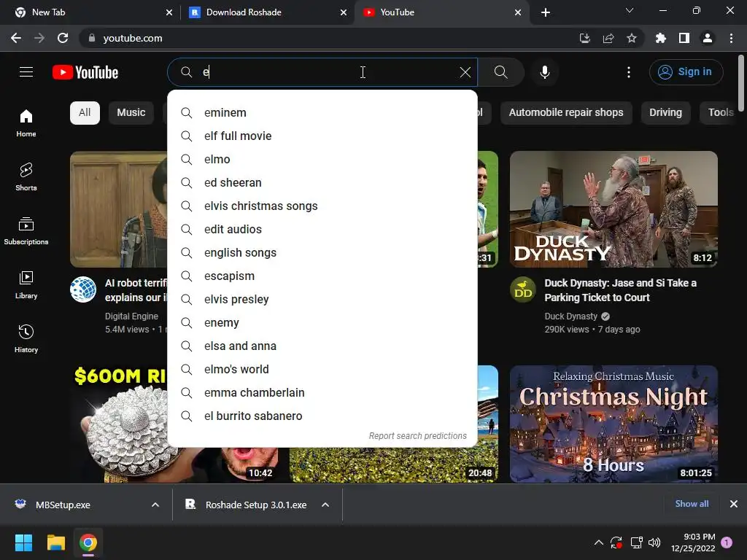Screen dimensions: 747x560
Task: Click the Sign in button
Action: 686,72
